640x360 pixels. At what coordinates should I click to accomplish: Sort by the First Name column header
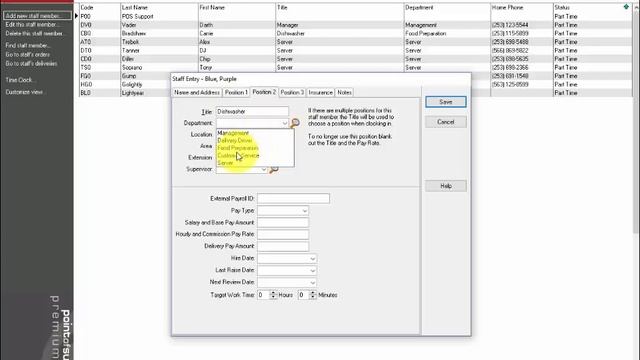(x=237, y=7)
